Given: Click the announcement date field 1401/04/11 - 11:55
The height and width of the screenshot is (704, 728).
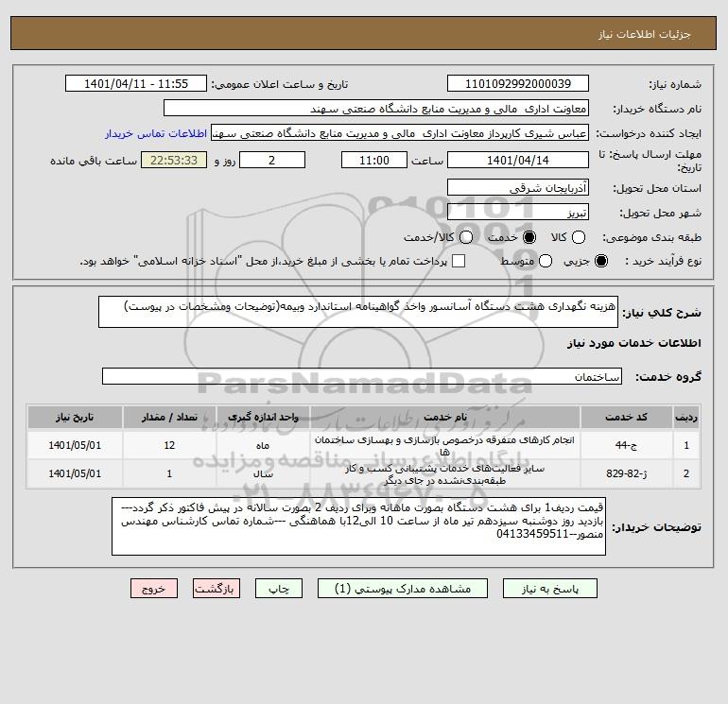Looking at the screenshot, I should click(135, 83).
